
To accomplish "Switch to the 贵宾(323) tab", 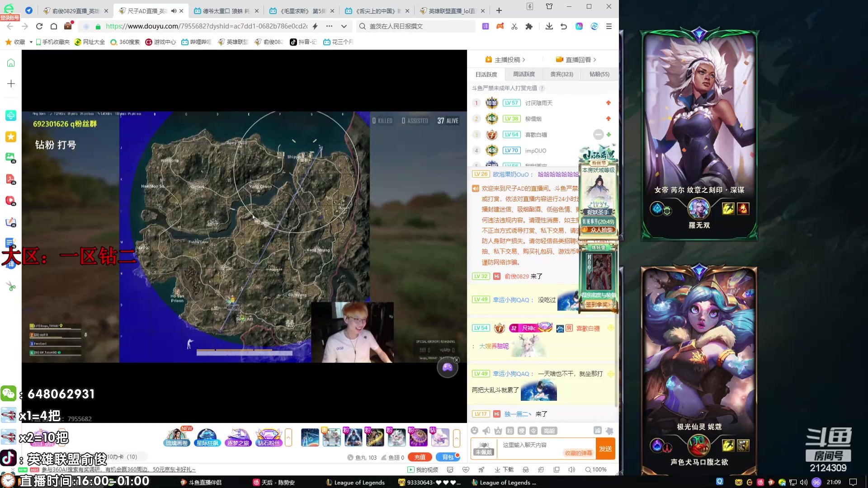I will point(561,74).
